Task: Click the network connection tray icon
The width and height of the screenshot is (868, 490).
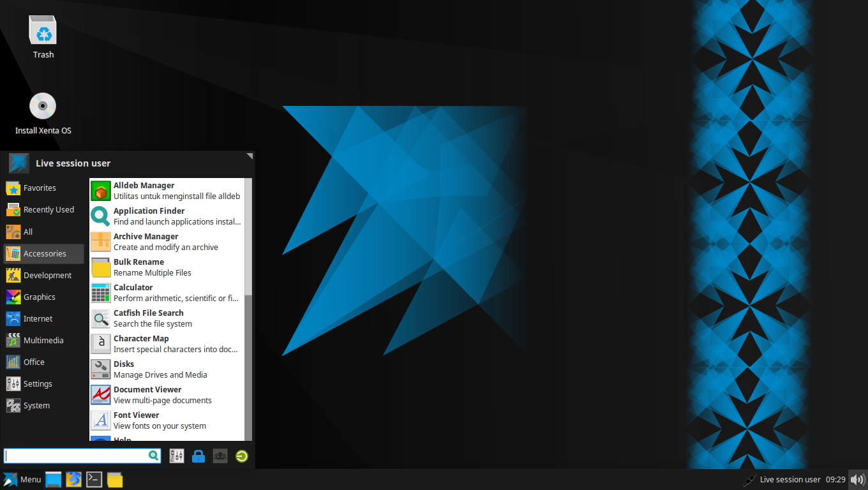Action: (x=750, y=480)
